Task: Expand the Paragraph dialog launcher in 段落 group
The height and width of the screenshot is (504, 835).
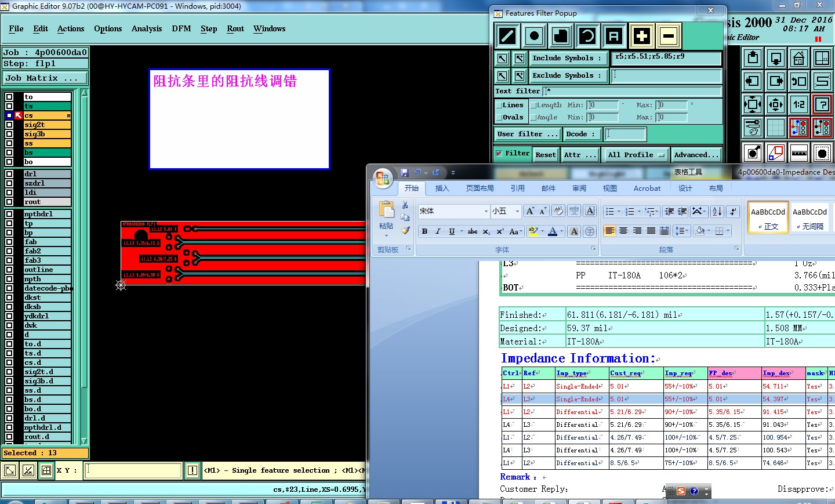Action: [x=737, y=248]
